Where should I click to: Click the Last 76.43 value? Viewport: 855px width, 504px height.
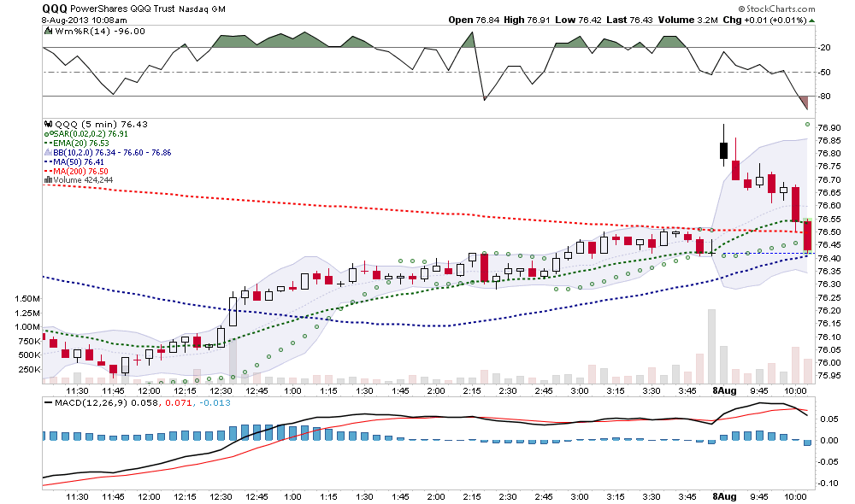629,21
